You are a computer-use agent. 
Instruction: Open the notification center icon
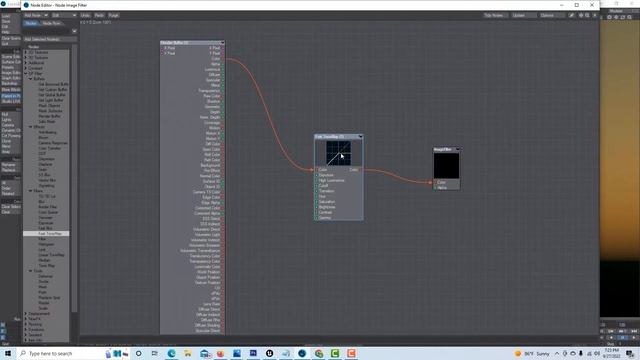pyautogui.click(x=631, y=353)
